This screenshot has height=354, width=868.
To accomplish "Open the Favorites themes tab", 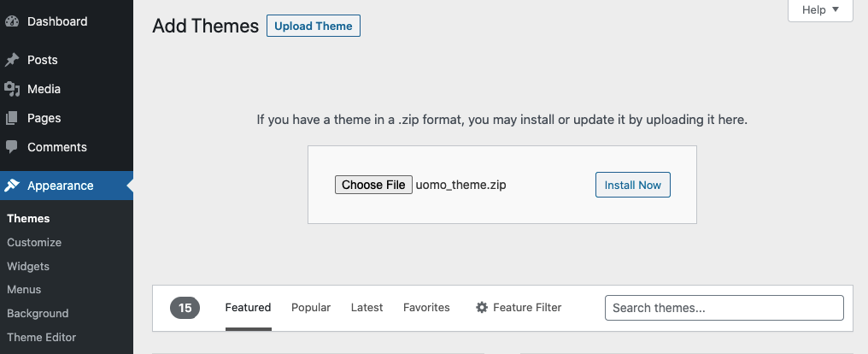I will coord(426,308).
